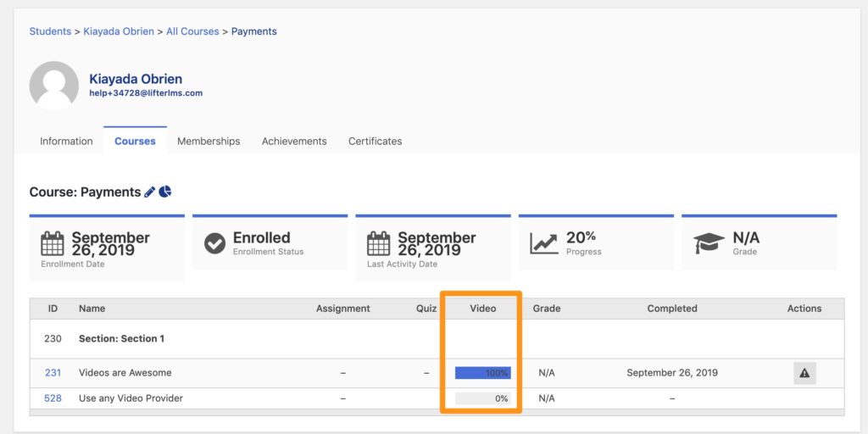Open the Memberships tab
This screenshot has height=434, width=868.
click(x=209, y=142)
